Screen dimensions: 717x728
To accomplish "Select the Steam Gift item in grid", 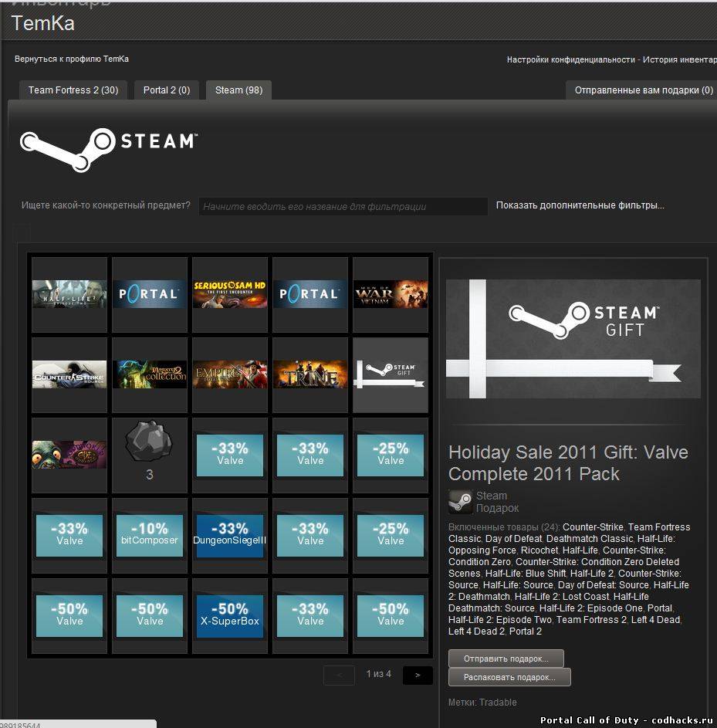I will 391,374.
